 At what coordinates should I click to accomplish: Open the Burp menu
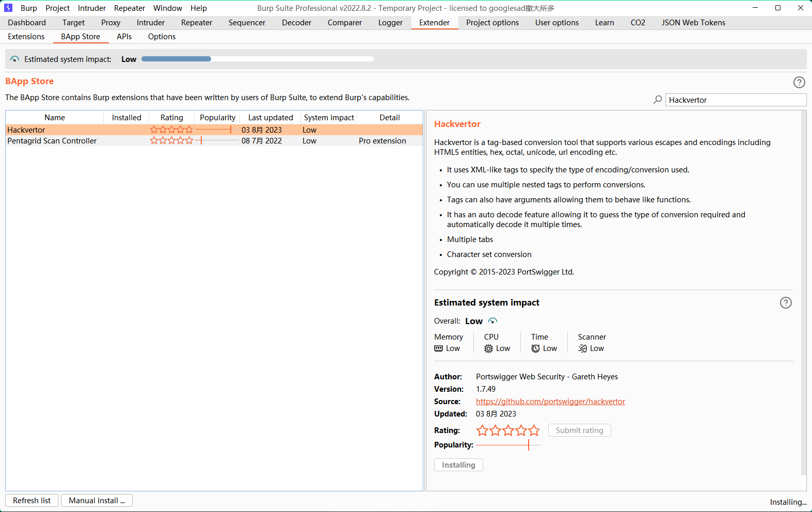pos(29,8)
